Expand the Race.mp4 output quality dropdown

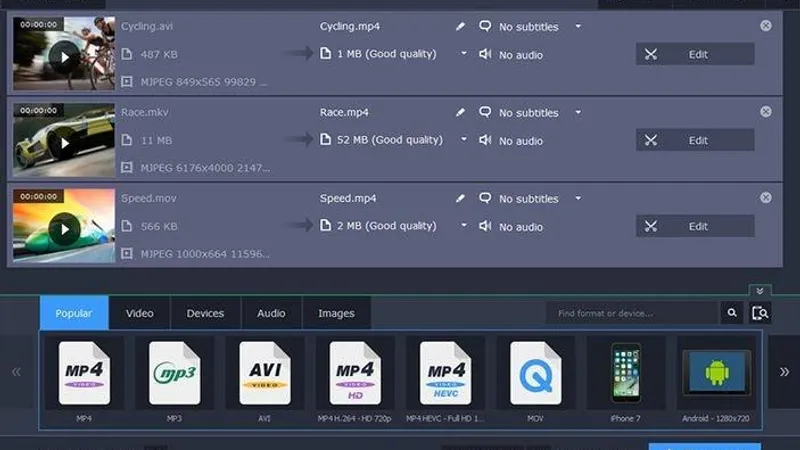tap(464, 140)
